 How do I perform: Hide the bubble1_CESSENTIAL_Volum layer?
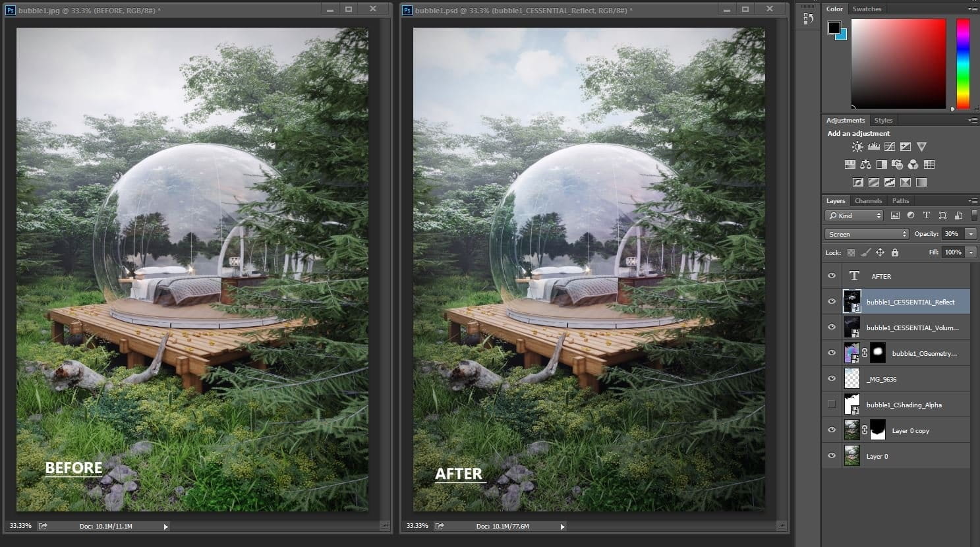pyautogui.click(x=832, y=328)
